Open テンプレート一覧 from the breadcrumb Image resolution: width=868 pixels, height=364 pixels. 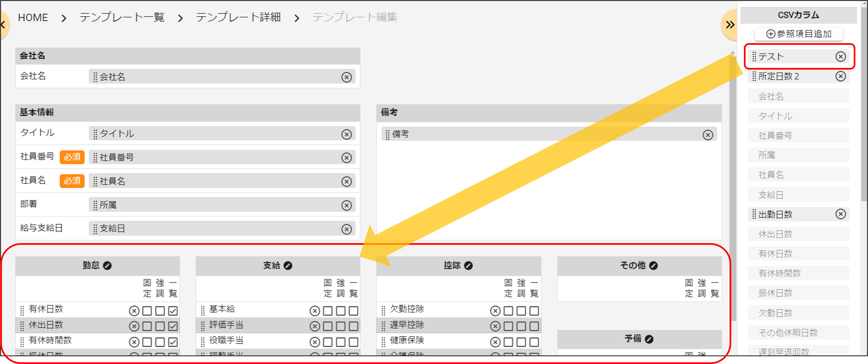click(x=122, y=17)
